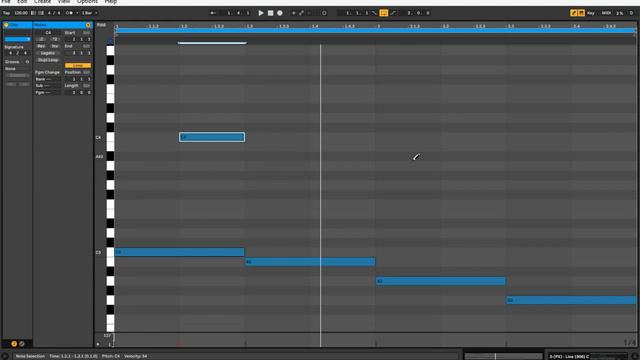Image resolution: width=640 pixels, height=360 pixels.
Task: Click the Notes box yellow icon
Action: point(88,25)
